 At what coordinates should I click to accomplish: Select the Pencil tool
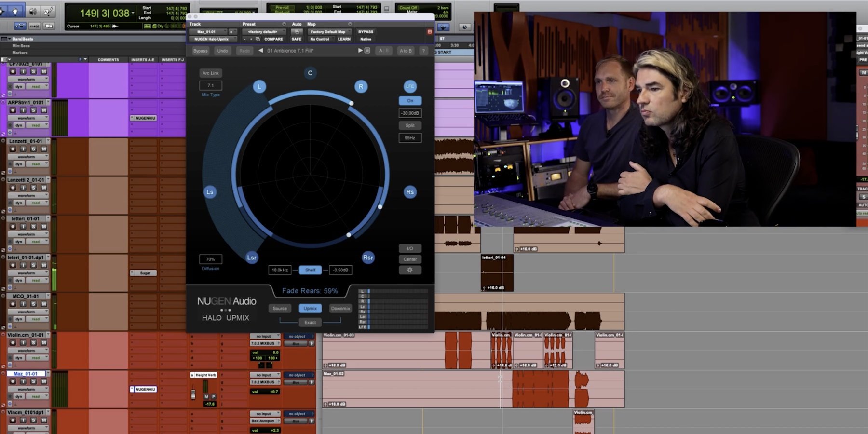tap(49, 11)
